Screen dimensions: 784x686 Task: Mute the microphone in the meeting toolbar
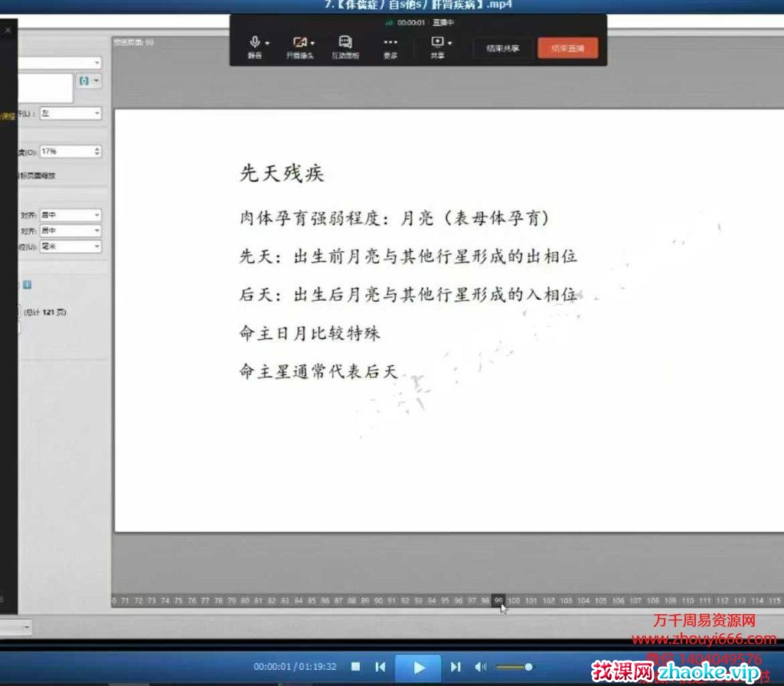point(253,43)
